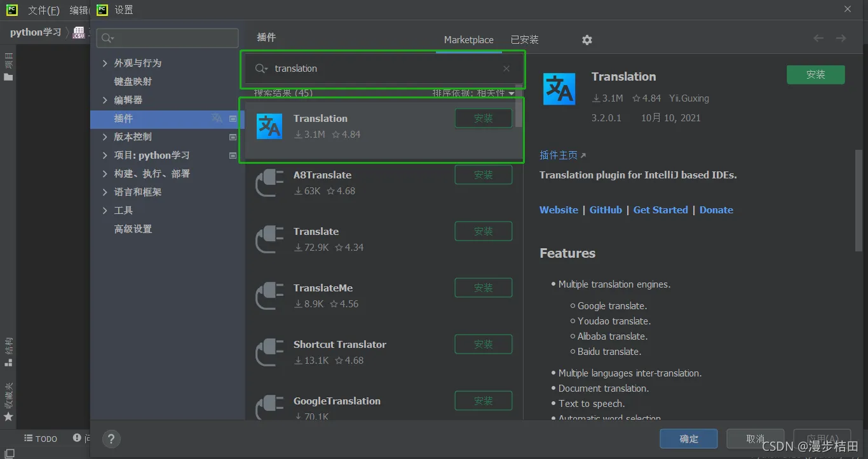Click the magnifier icon in plugin search
Screen dimensions: 868x459
pos(261,69)
